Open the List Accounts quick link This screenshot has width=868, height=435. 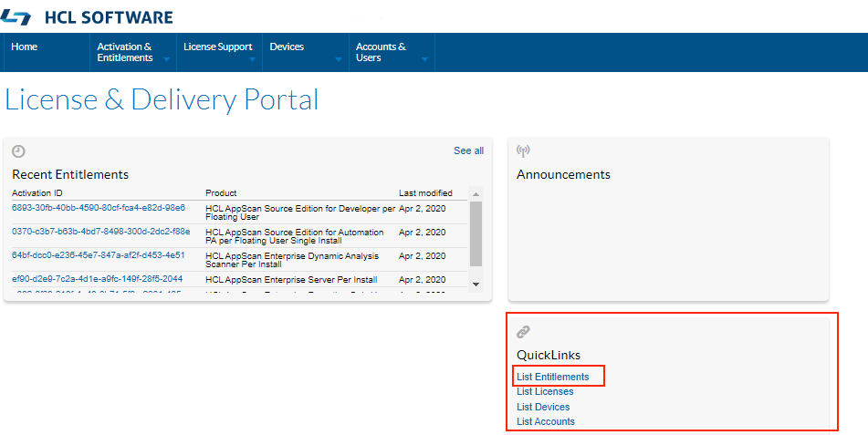546,421
